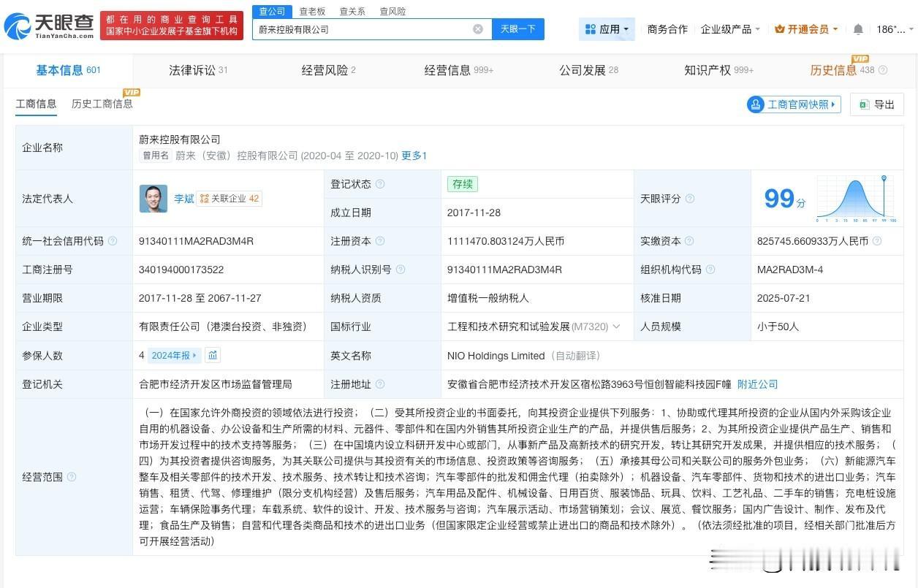Screen dimensions: 918x588
Task: Select the 查老板 search tab
Action: 312,11
